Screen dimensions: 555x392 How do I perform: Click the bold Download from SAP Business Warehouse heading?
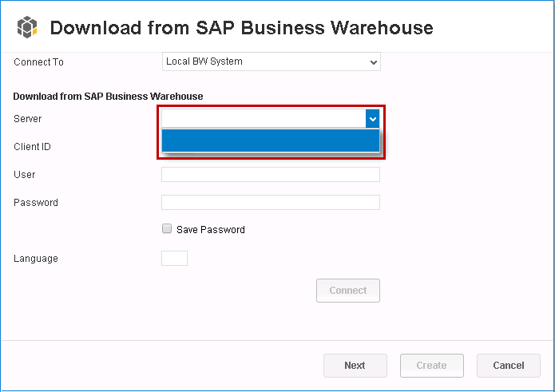pyautogui.click(x=108, y=97)
